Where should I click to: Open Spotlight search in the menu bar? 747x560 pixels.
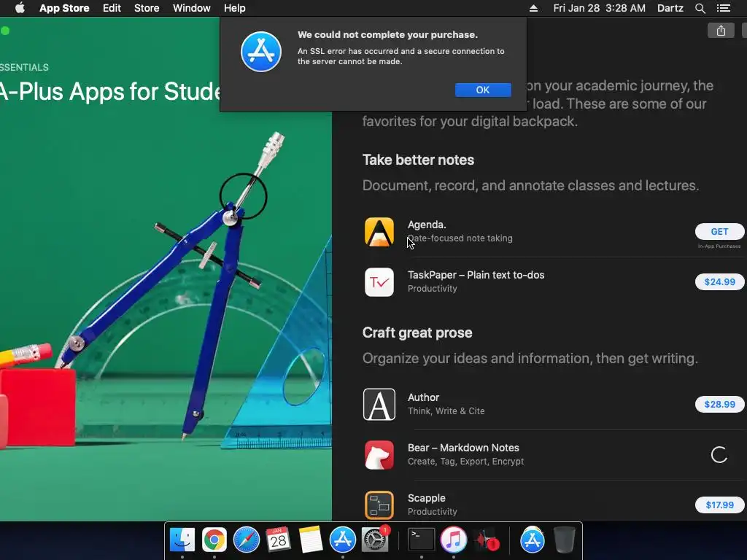(x=700, y=8)
